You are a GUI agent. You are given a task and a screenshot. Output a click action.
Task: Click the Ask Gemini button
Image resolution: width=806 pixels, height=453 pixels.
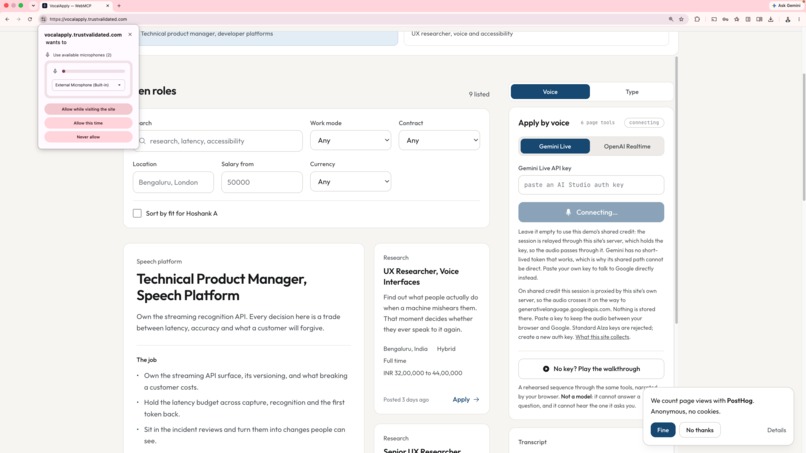click(786, 6)
